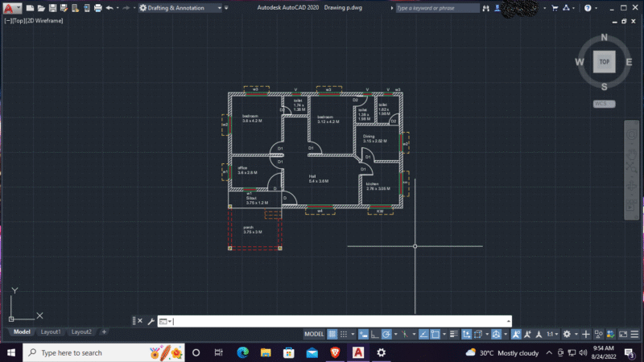Expand command history arrow at command line
Image resolution: width=644 pixels, height=362 pixels.
(x=509, y=321)
